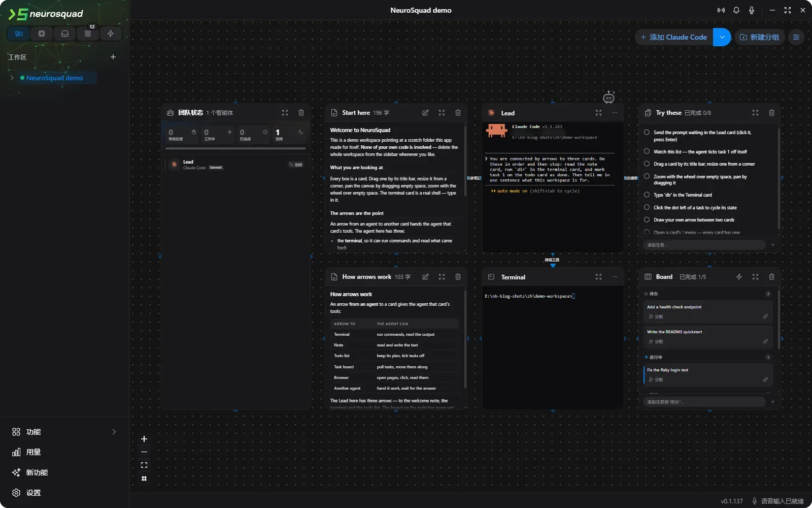Screen dimensions: 812x508
Task: Open the Lead card three-dot menu
Action: (615, 113)
